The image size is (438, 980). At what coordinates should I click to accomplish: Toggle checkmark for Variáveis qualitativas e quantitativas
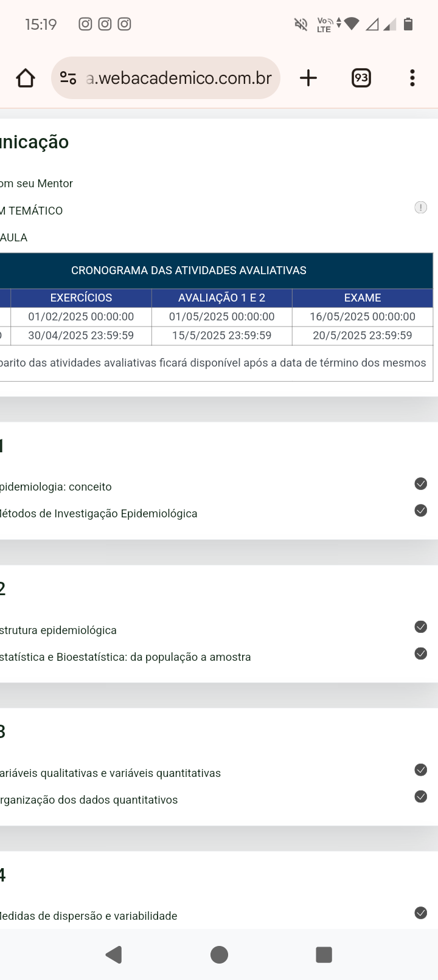421,770
